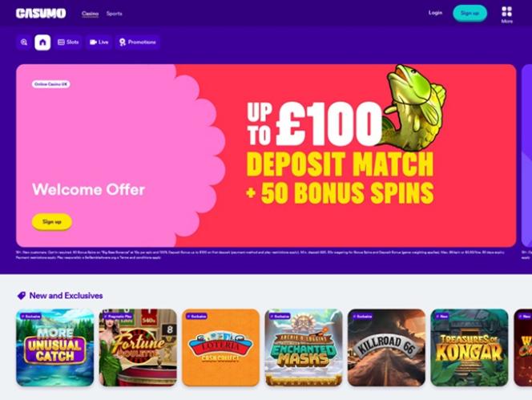Open the Enchanted Masks game

point(304,347)
